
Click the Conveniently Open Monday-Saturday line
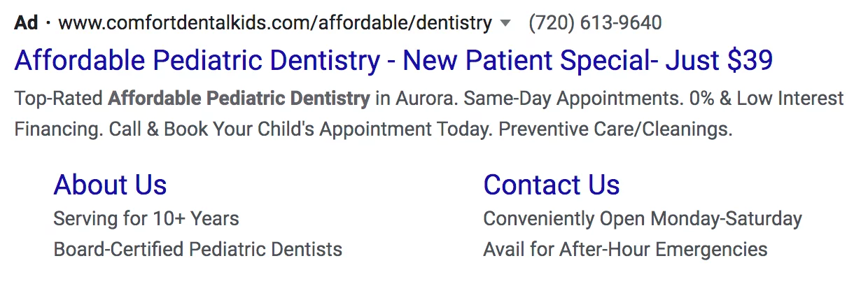tap(642, 219)
